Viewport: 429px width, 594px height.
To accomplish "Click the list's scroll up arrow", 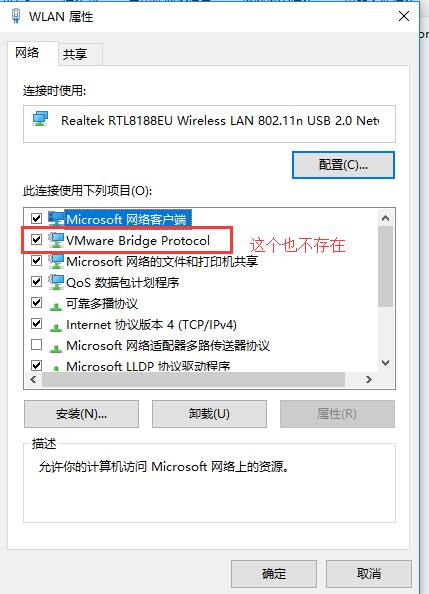I will click(385, 218).
